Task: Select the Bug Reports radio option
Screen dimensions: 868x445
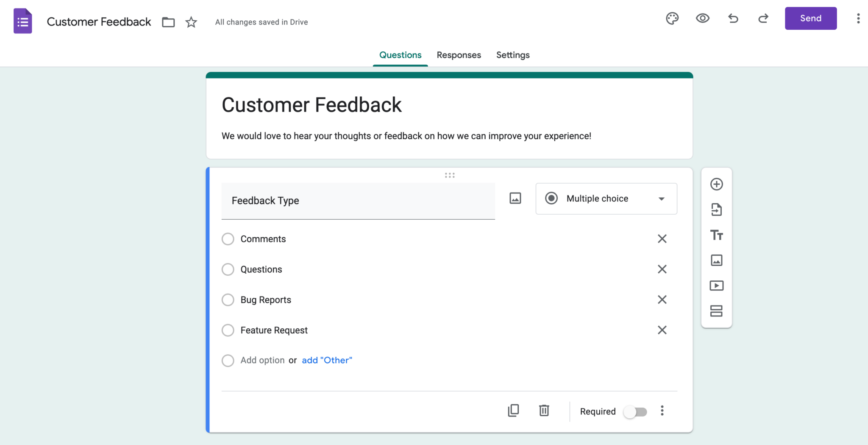Action: coord(228,299)
